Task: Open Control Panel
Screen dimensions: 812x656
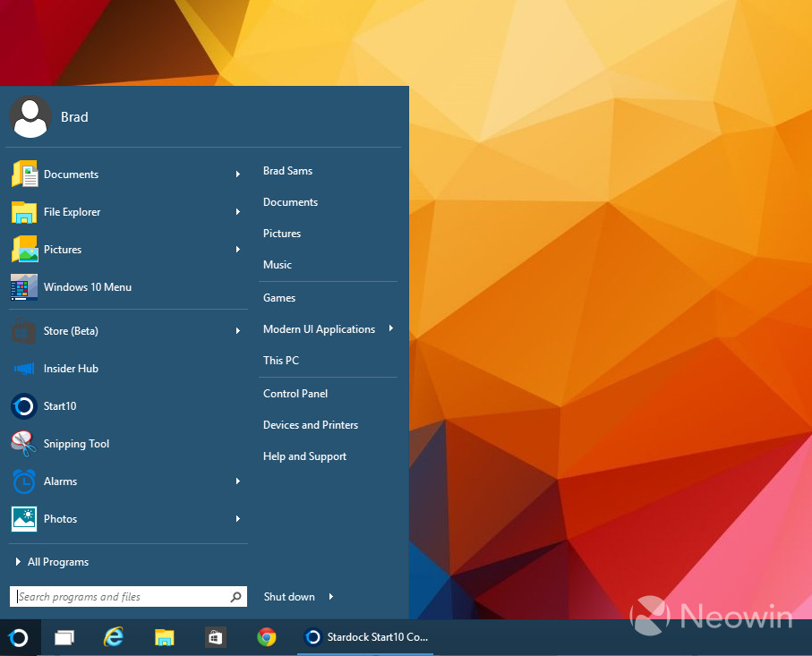Action: tap(295, 394)
